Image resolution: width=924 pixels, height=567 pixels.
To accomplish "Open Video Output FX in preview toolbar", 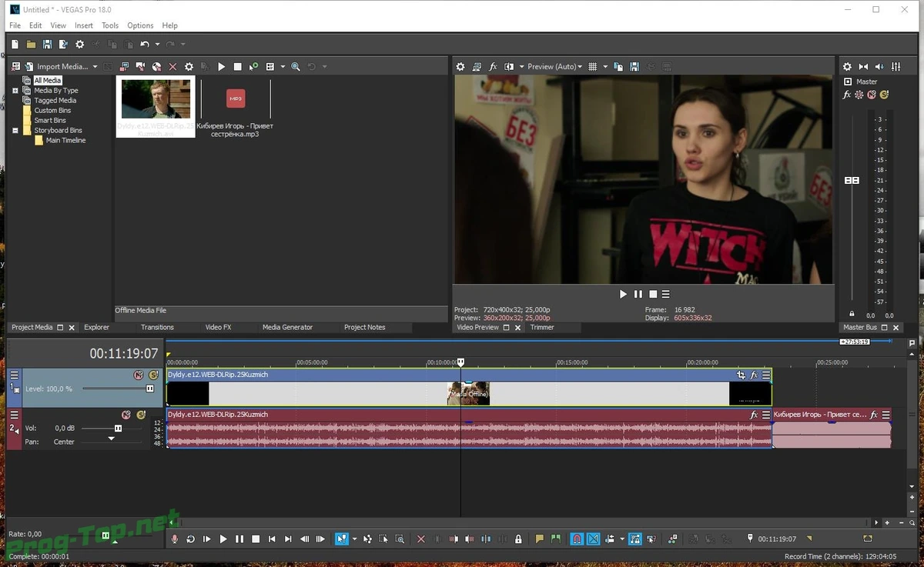I will tap(494, 67).
